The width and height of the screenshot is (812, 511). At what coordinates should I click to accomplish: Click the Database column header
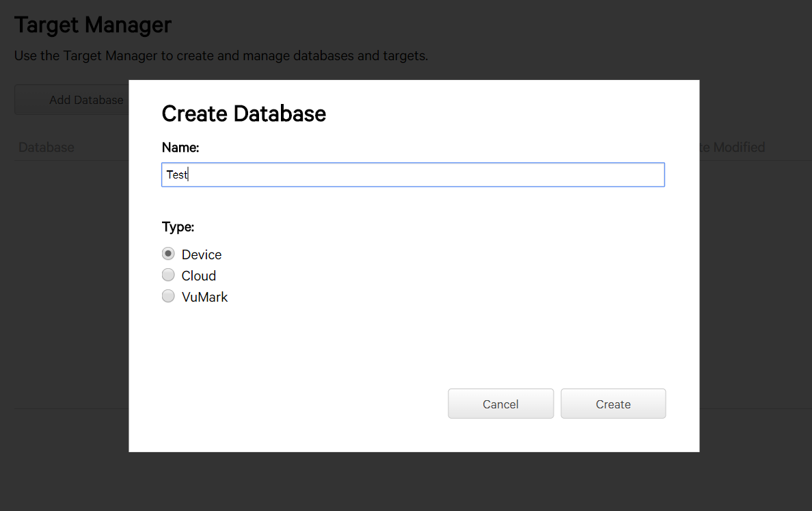click(46, 147)
